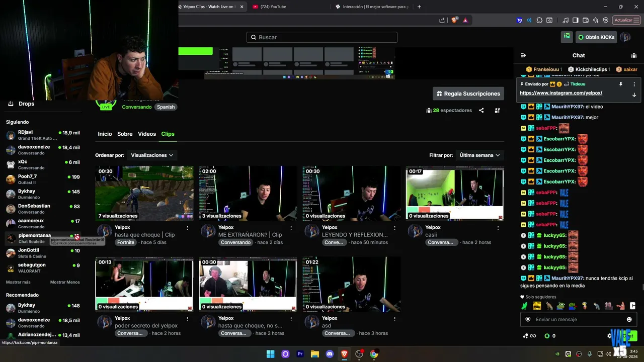Open the green rewards chest icon
Viewport: 644px width, 362px height.
(x=567, y=36)
